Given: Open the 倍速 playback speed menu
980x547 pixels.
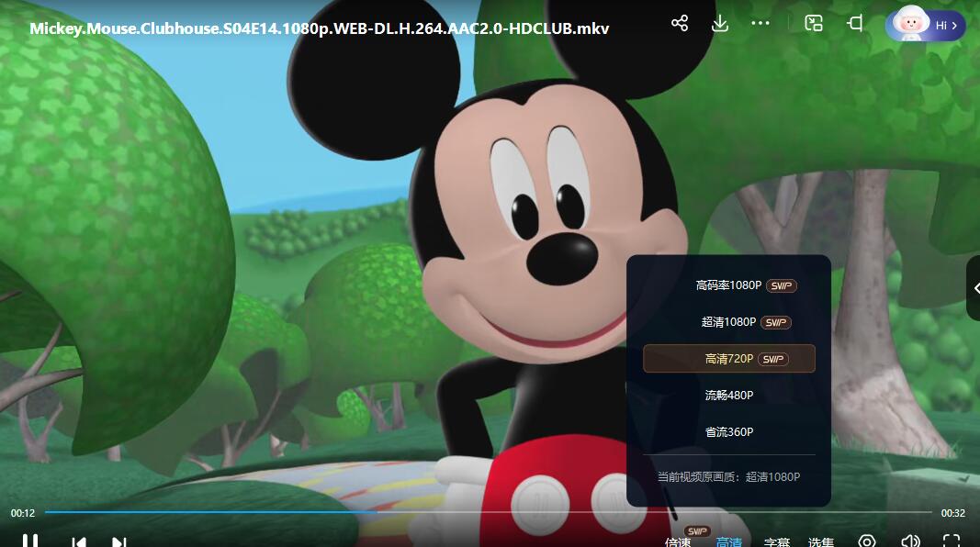Looking at the screenshot, I should coord(678,542).
